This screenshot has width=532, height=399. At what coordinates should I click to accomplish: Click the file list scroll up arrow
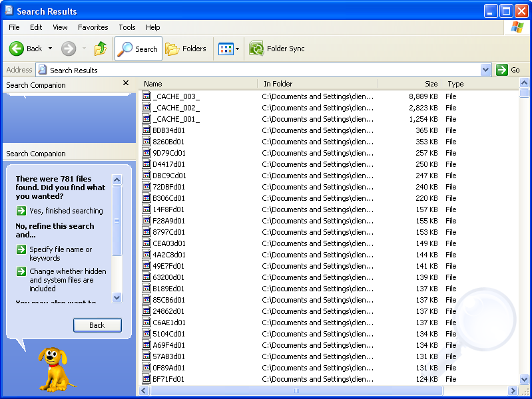coord(524,82)
